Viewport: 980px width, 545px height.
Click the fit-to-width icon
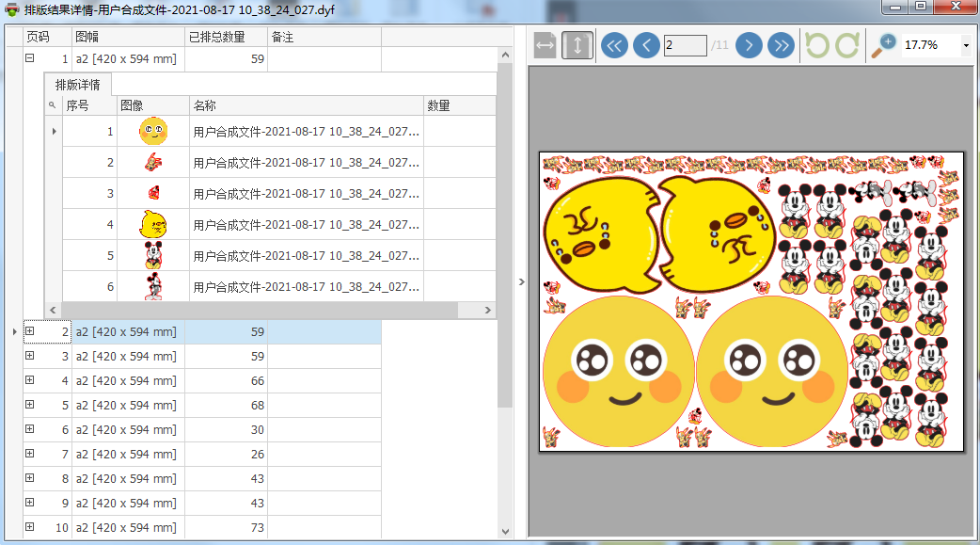(x=545, y=45)
